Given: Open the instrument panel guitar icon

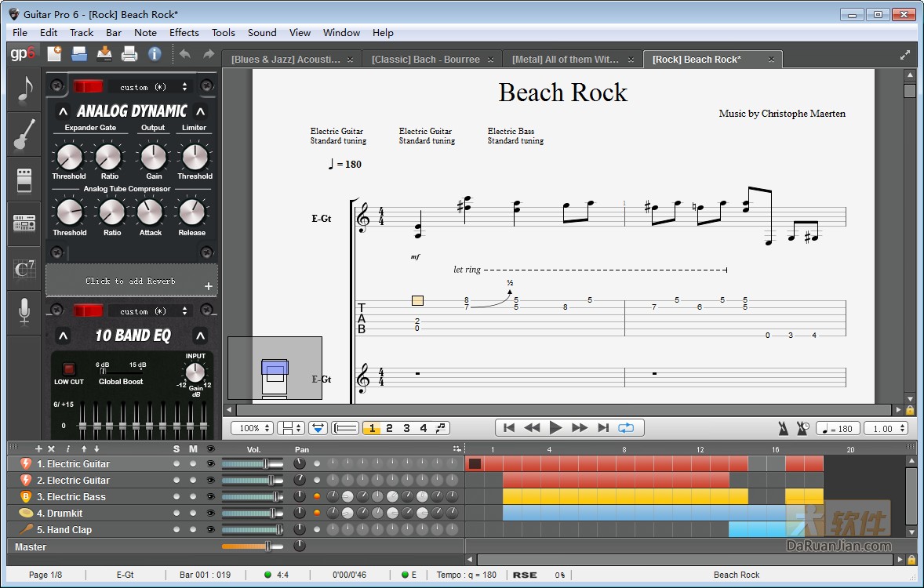Looking at the screenshot, I should (x=24, y=135).
